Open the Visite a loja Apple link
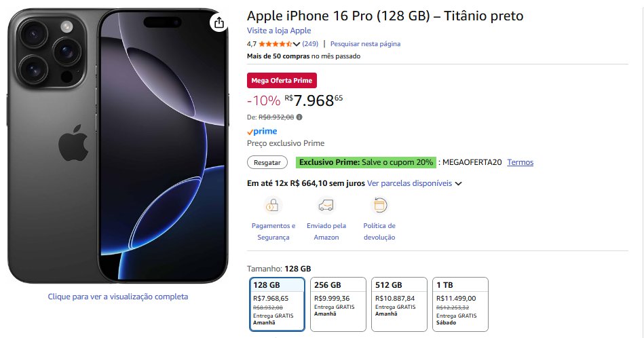Image resolution: width=644 pixels, height=338 pixels. coord(279,31)
